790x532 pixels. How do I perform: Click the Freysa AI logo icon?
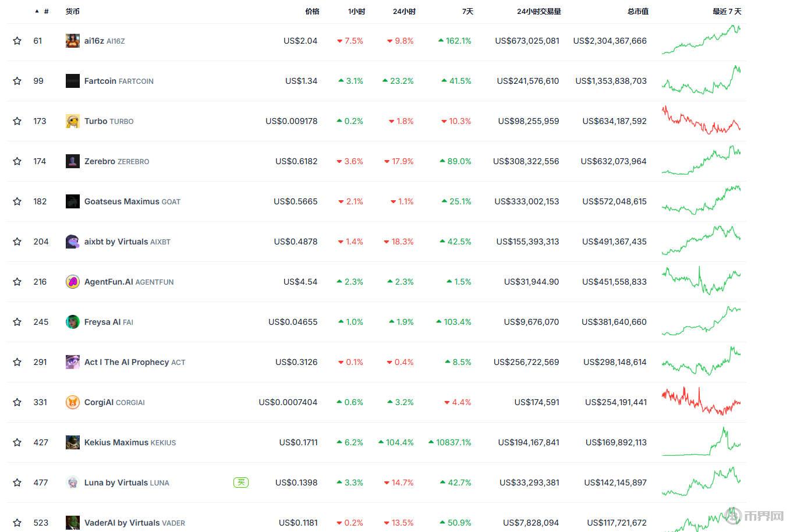coord(72,322)
